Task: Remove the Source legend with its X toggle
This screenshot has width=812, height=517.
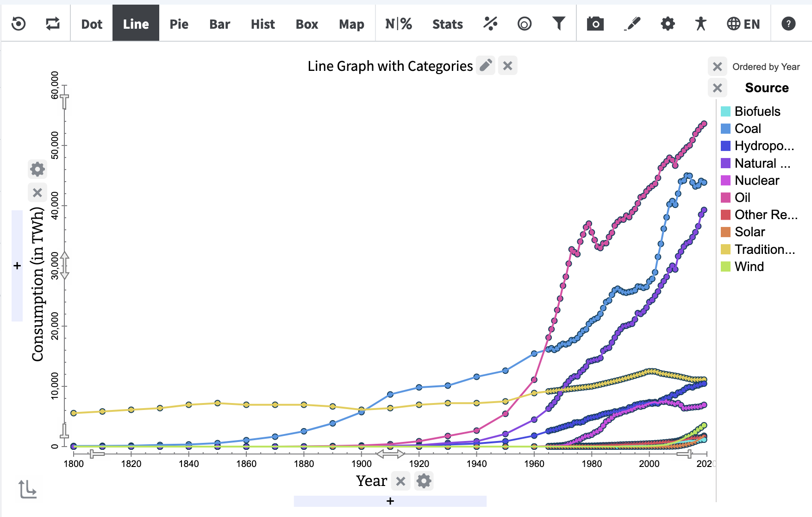Action: tap(718, 87)
